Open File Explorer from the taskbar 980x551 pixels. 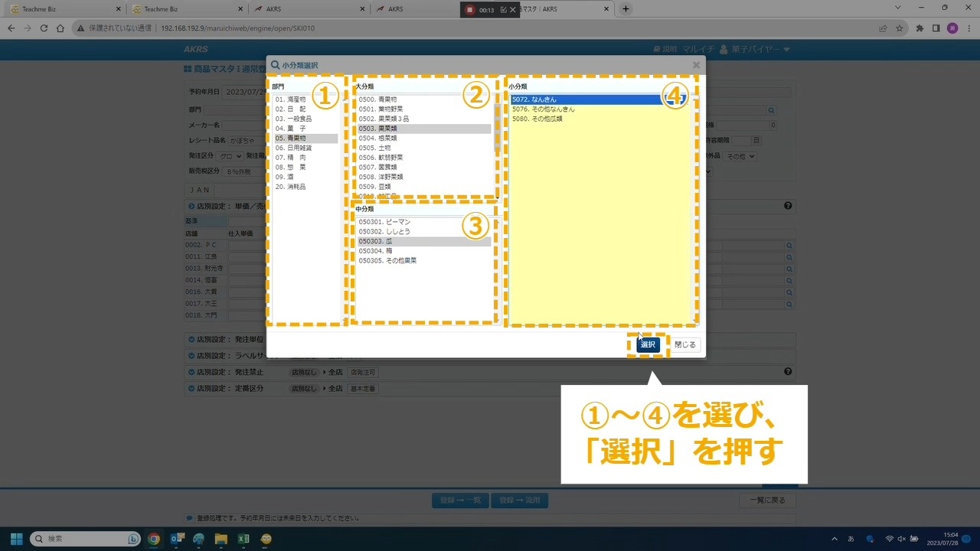(x=221, y=539)
